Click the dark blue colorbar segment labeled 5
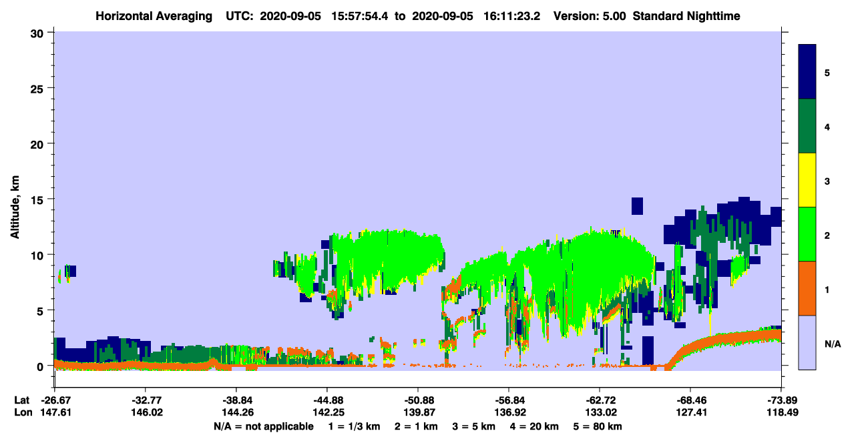The image size is (868, 445). coord(807,72)
